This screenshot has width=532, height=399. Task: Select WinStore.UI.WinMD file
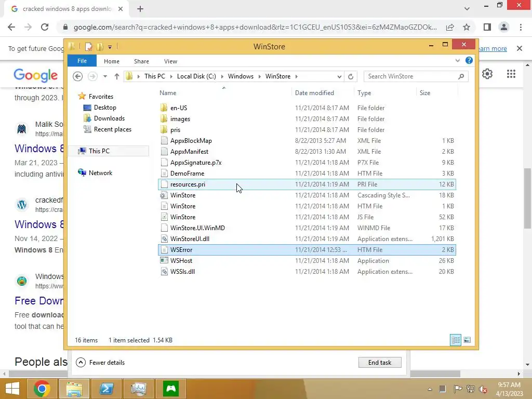click(x=307, y=228)
